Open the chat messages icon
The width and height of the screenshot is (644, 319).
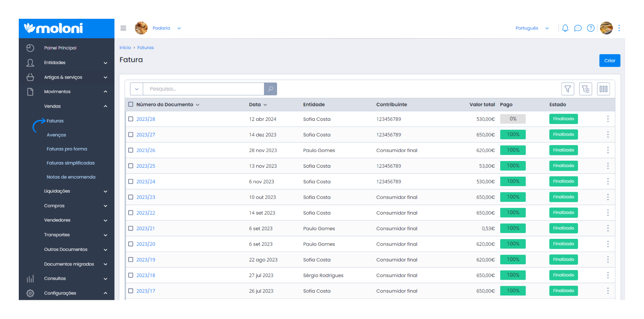(x=578, y=28)
